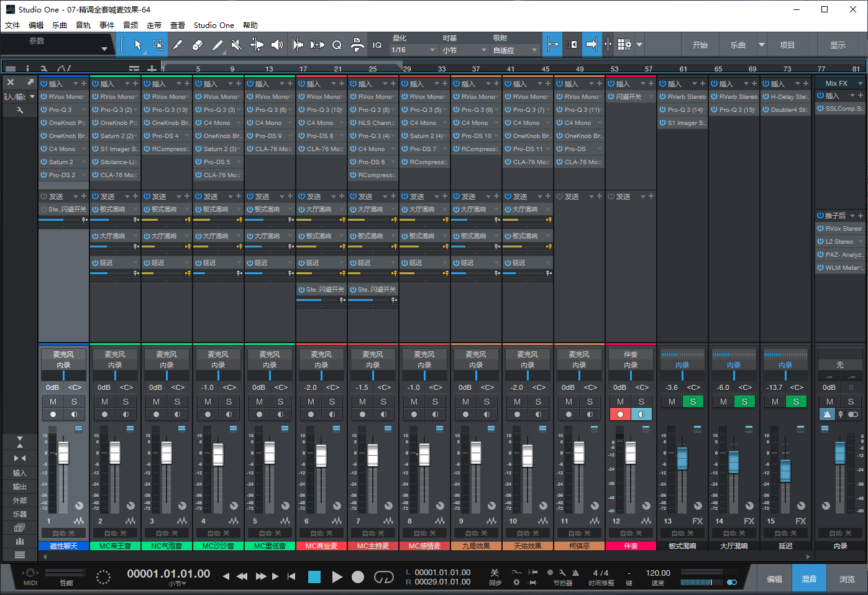Open the 量化 1/16 quantize dropdown
The image size is (868, 595).
tap(412, 50)
